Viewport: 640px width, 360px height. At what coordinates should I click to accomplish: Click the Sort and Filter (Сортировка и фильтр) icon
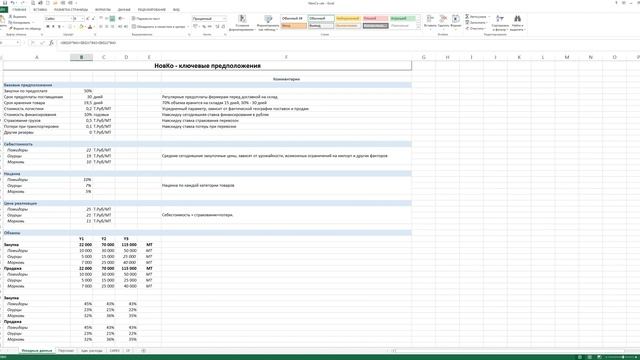tap(500, 19)
